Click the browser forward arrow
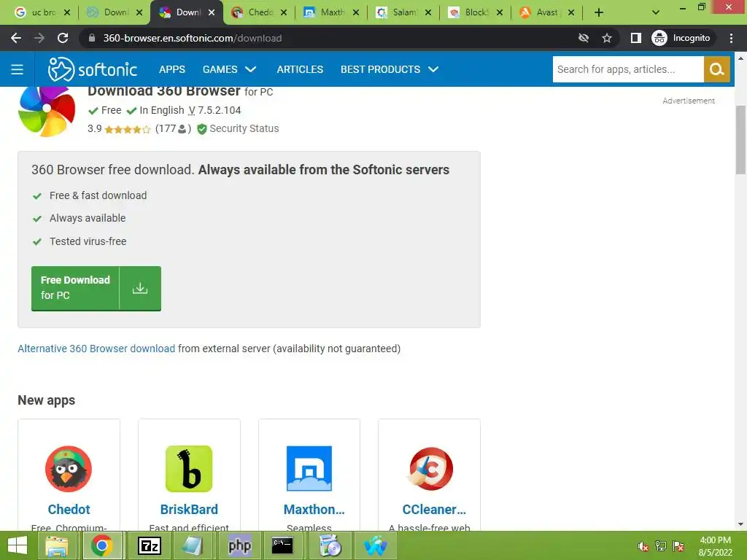747x560 pixels. coord(39,38)
